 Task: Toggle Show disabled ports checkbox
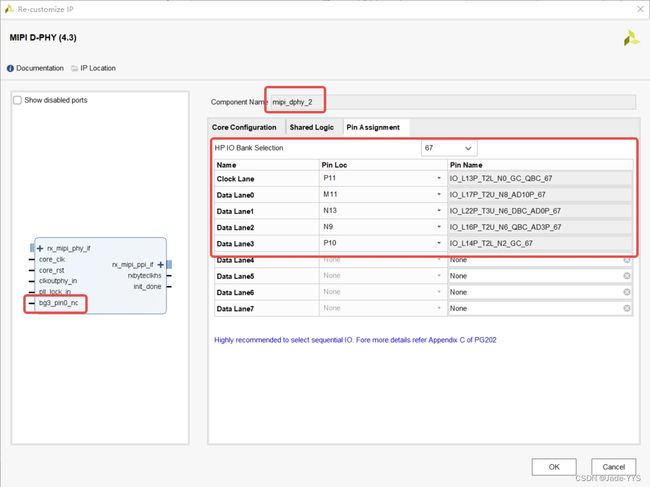click(17, 100)
